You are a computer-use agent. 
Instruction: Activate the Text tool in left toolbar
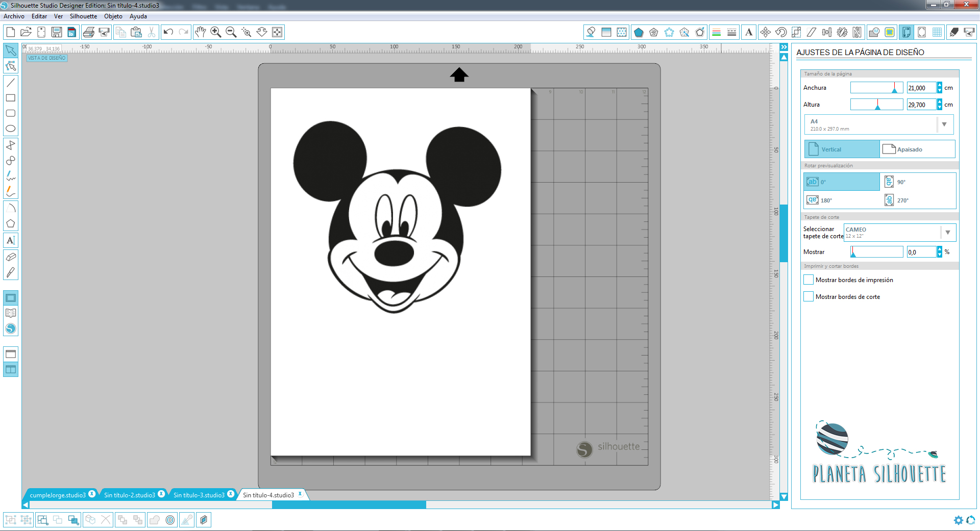pyautogui.click(x=11, y=240)
